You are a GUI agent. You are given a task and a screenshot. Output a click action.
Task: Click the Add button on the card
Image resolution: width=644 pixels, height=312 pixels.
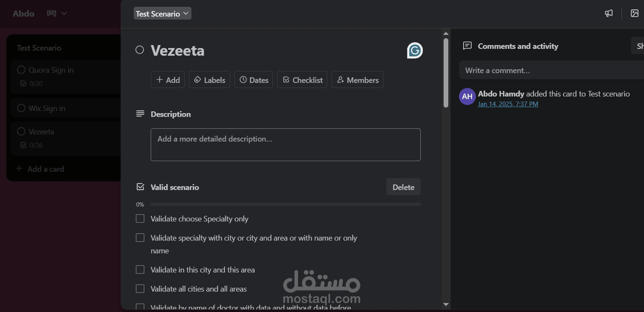[x=168, y=79]
